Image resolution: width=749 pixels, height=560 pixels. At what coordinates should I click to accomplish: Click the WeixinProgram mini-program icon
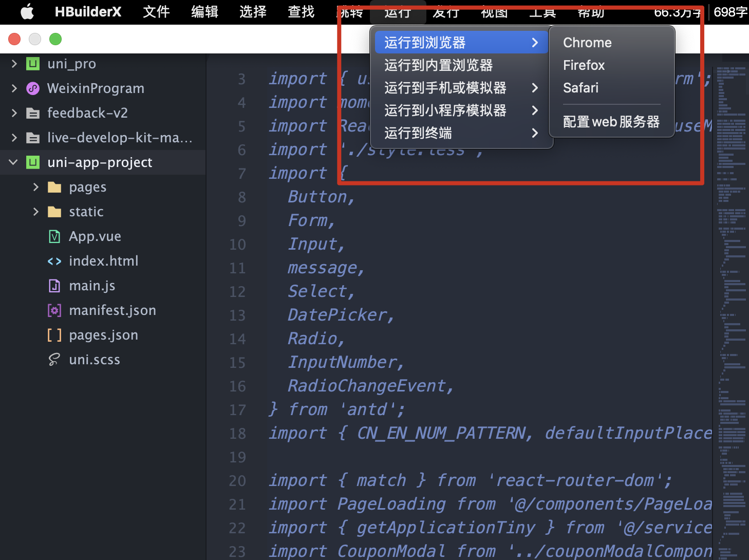(x=33, y=88)
